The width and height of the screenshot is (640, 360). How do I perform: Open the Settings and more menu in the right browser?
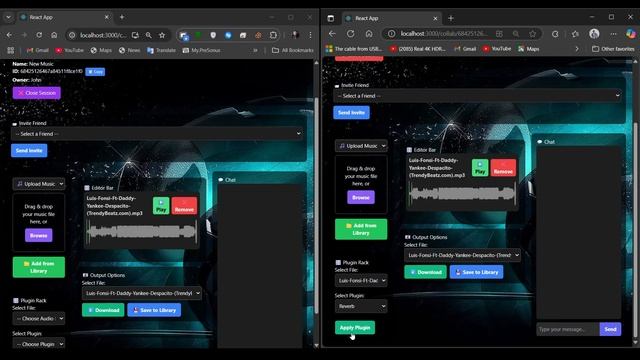point(613,33)
